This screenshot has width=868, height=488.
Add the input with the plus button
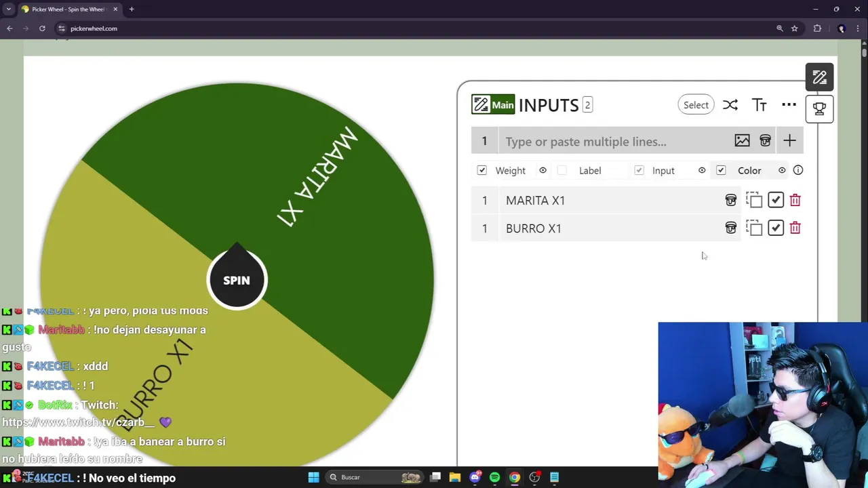789,141
